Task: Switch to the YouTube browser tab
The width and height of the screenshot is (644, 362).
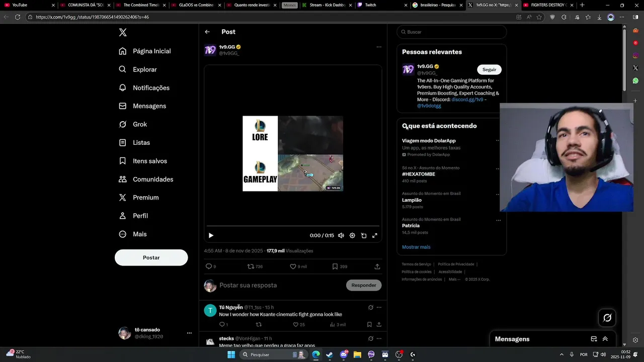Action: 29,5
